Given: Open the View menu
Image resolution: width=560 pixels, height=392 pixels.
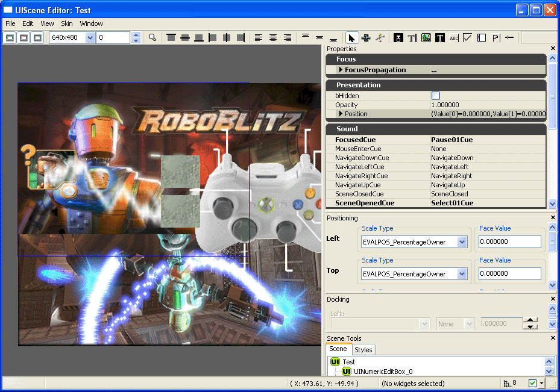Looking at the screenshot, I should coord(47,23).
